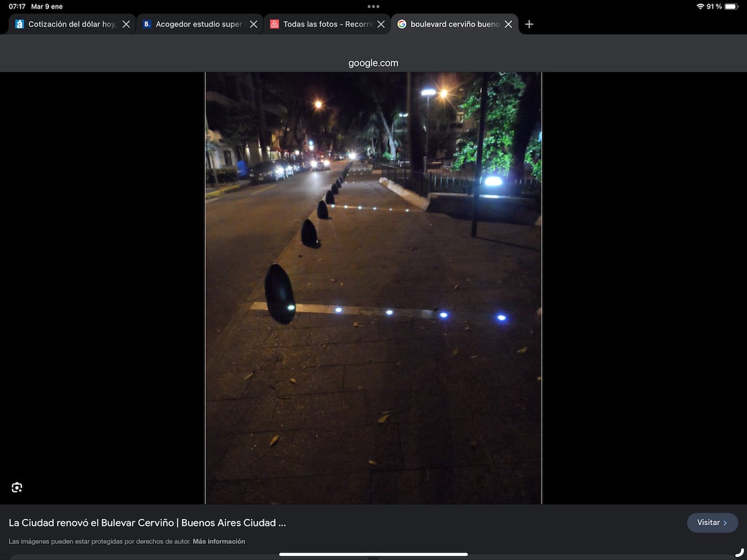747x560 pixels.
Task: Tap the home indicator bar at the bottom
Action: point(374,554)
